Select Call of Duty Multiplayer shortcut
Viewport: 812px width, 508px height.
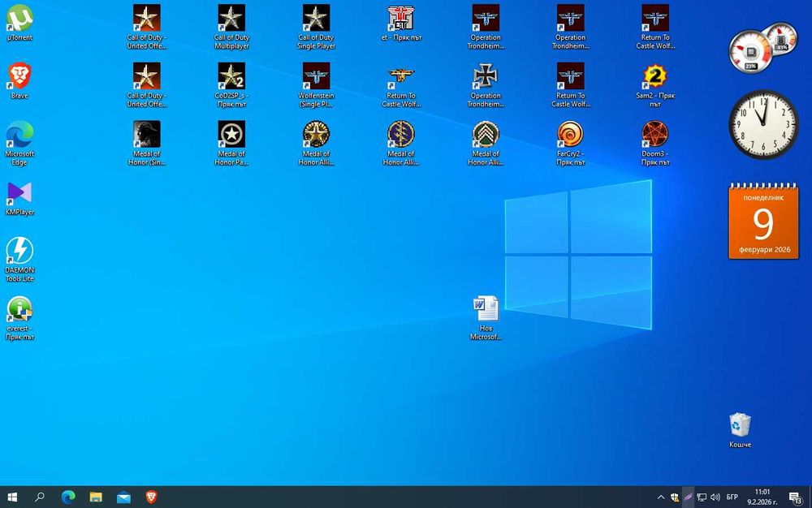(231, 27)
